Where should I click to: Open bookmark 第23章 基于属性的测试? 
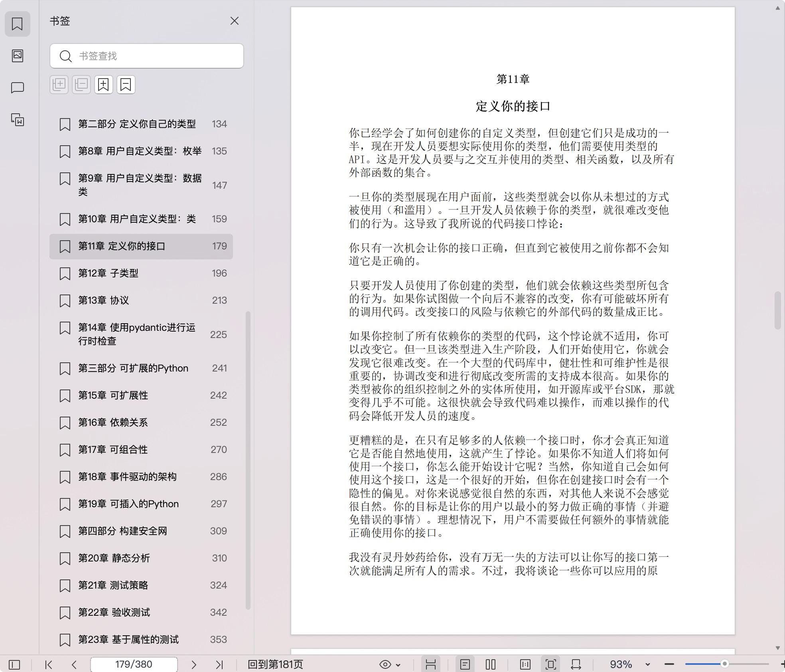(141, 640)
